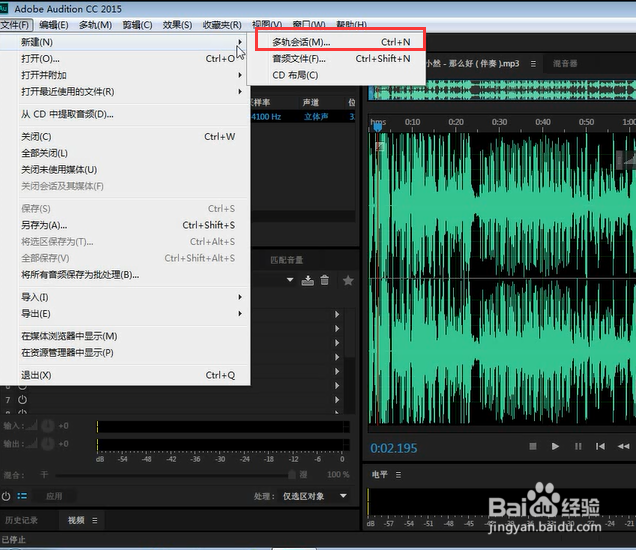
Task: Switch to the 匹配音量 tab
Action: pyautogui.click(x=287, y=260)
